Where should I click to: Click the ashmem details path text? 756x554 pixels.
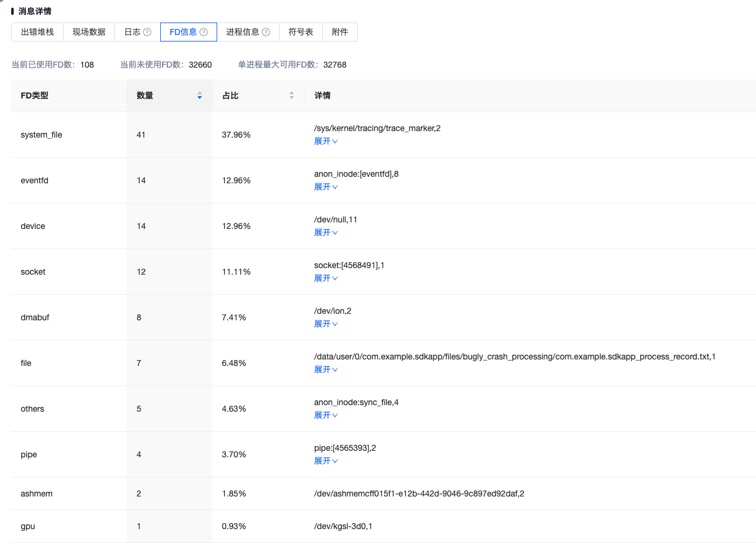click(x=418, y=493)
